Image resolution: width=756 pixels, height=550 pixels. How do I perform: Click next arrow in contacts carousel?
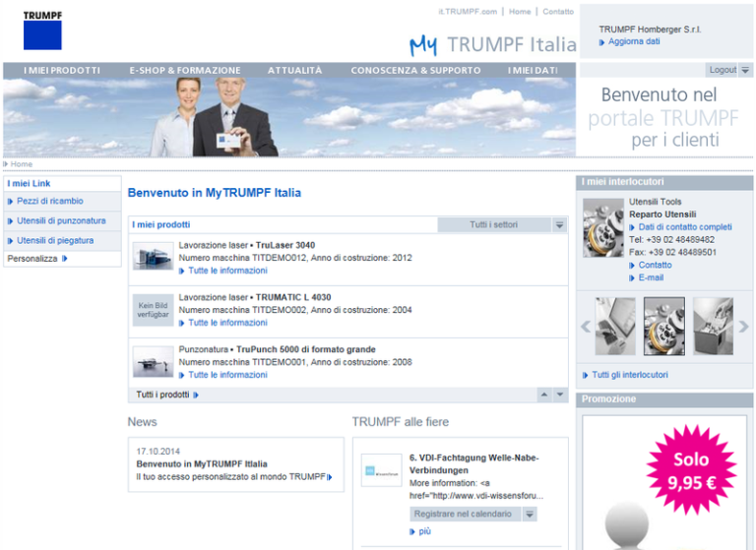[x=744, y=327]
